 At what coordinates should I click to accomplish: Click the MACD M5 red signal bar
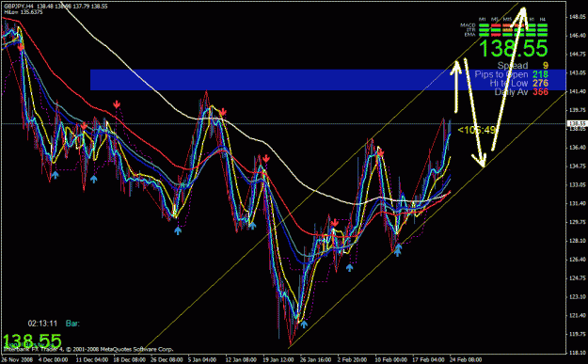[x=496, y=25]
